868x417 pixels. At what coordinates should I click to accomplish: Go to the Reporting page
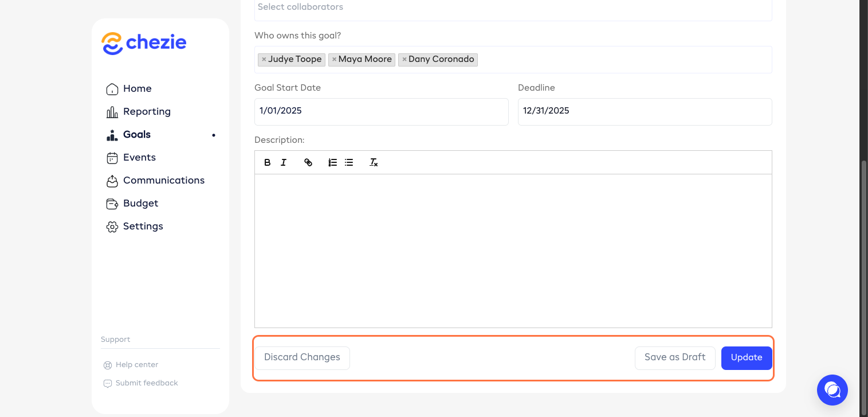147,111
